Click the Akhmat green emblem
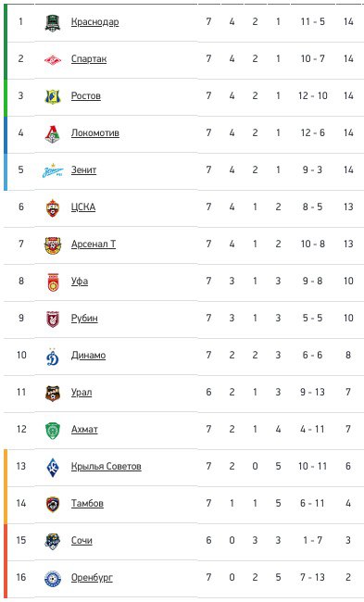 pos(53,430)
